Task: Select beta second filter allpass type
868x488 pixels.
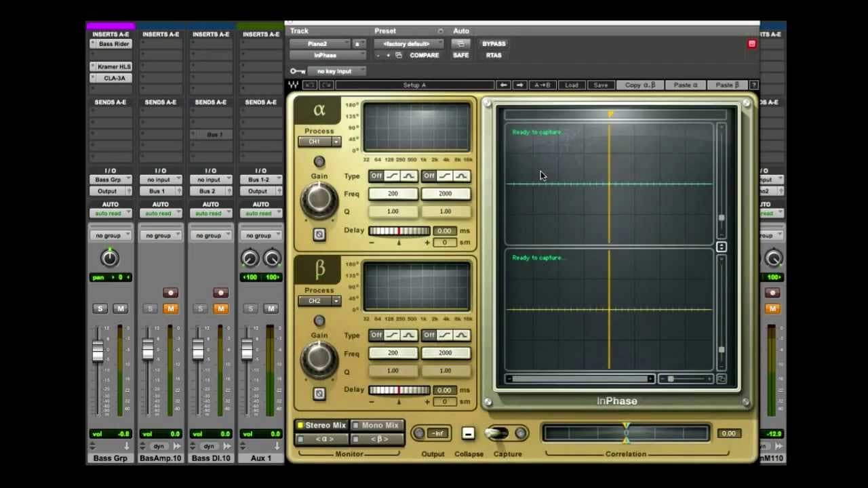Action: 461,335
